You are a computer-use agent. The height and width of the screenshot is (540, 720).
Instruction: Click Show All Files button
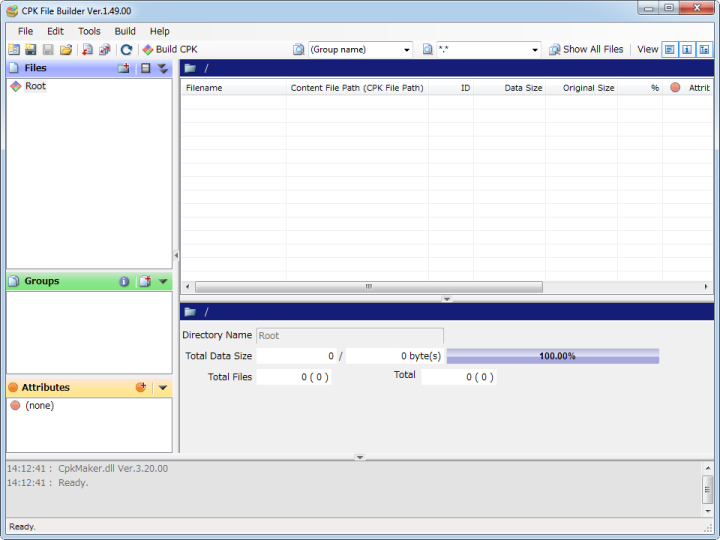(586, 50)
